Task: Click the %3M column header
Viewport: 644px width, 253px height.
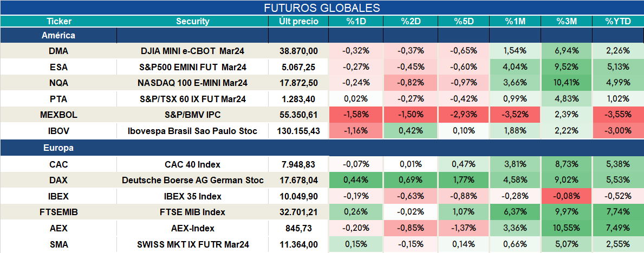Action: coord(567,22)
